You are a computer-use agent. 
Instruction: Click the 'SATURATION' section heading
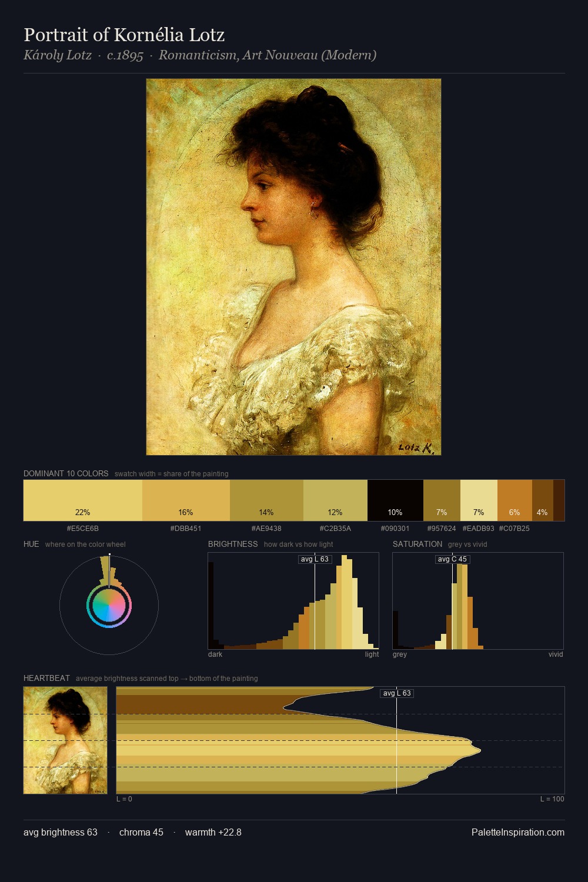pyautogui.click(x=417, y=544)
